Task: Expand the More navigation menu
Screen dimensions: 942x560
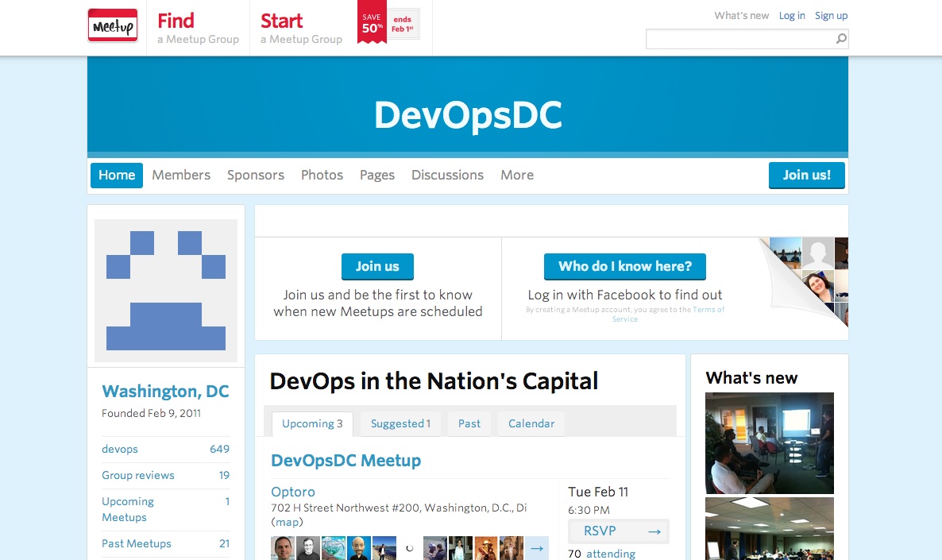Action: coord(517,175)
